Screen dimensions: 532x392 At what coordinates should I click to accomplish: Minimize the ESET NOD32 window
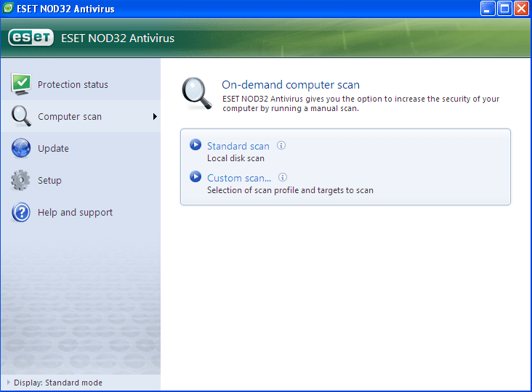[x=488, y=9]
